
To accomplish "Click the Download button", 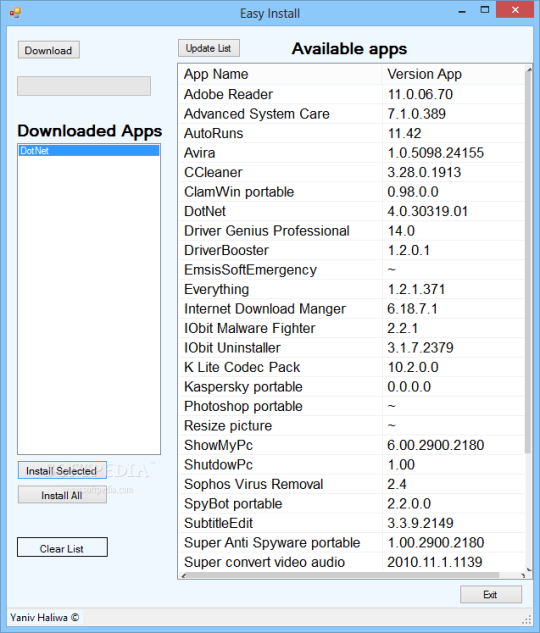I will point(48,50).
